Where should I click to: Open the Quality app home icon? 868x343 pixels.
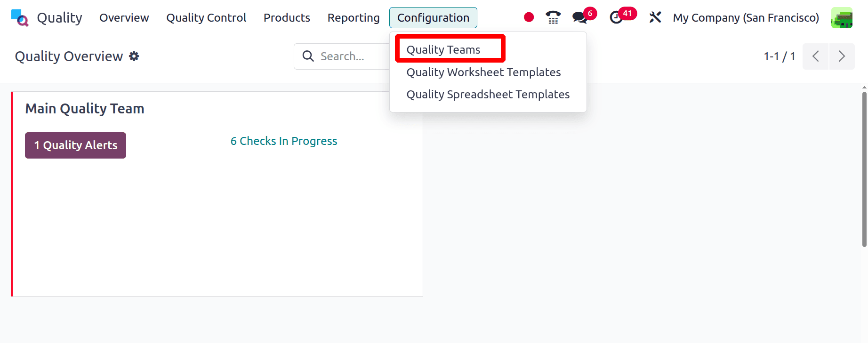click(19, 17)
